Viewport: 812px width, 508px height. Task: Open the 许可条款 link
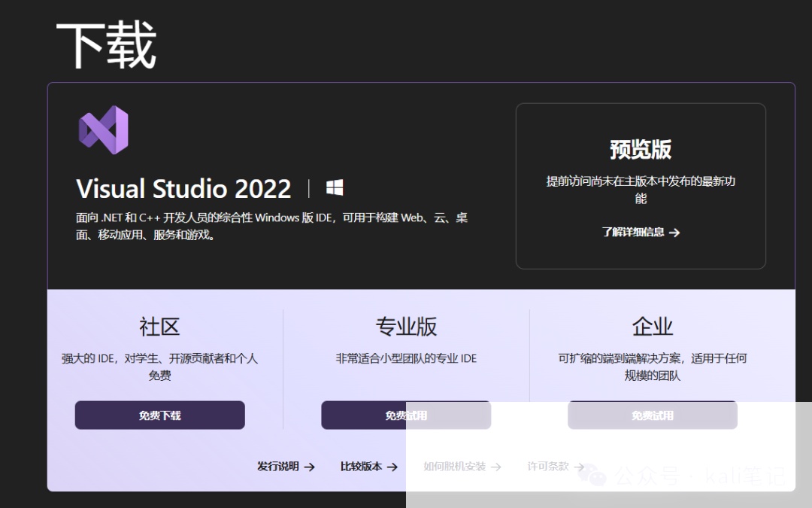[x=556, y=467]
